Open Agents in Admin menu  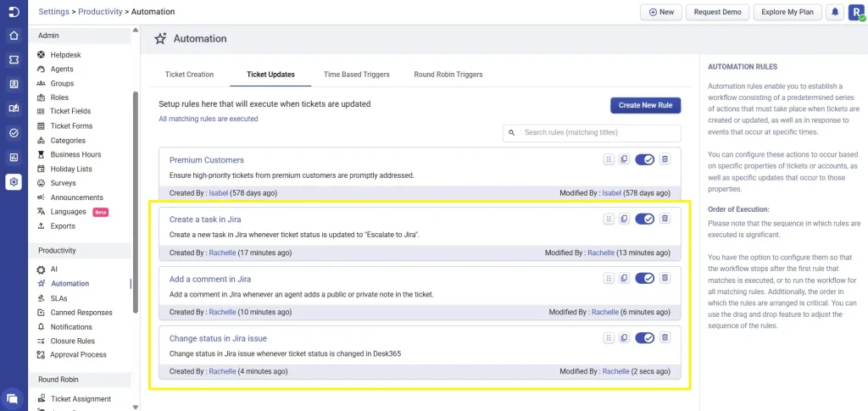pos(61,69)
